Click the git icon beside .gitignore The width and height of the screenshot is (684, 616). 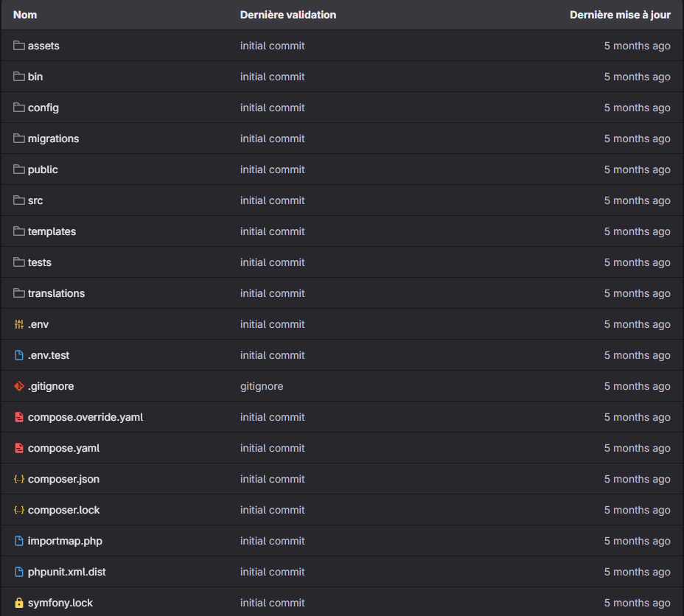click(x=18, y=386)
